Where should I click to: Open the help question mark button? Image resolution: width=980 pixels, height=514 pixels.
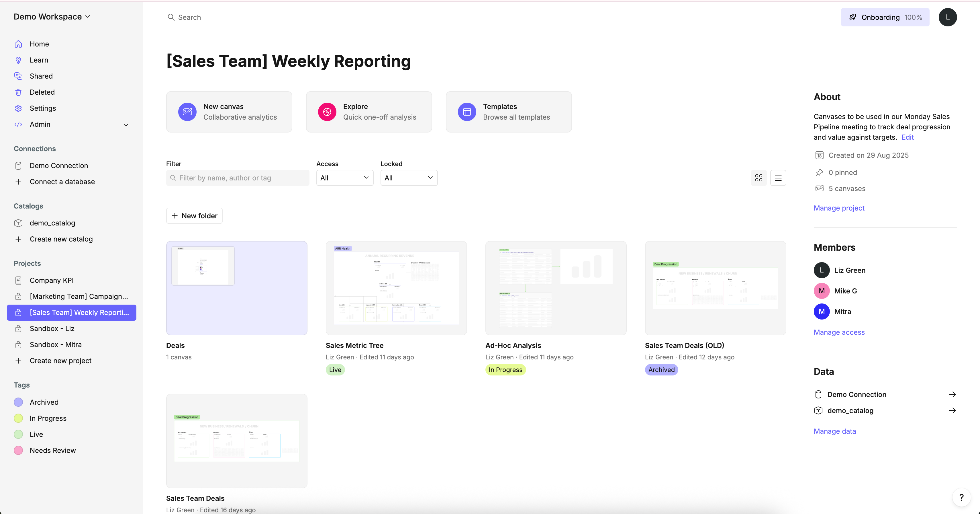coord(961,497)
